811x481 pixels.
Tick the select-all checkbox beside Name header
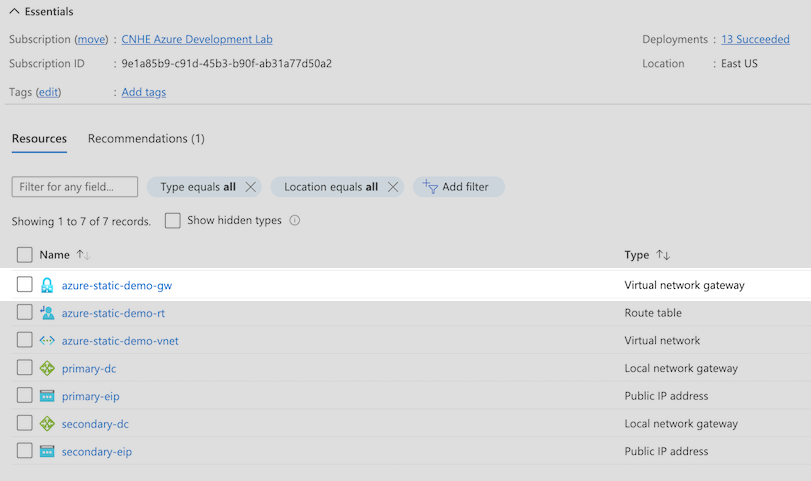24,254
